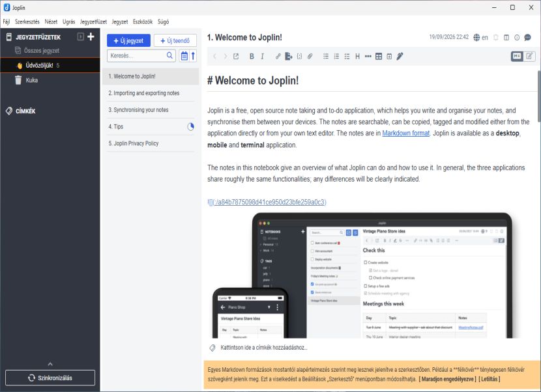The image size is (541, 392).
Task: Click the link-to-note document icon
Action: point(289,56)
